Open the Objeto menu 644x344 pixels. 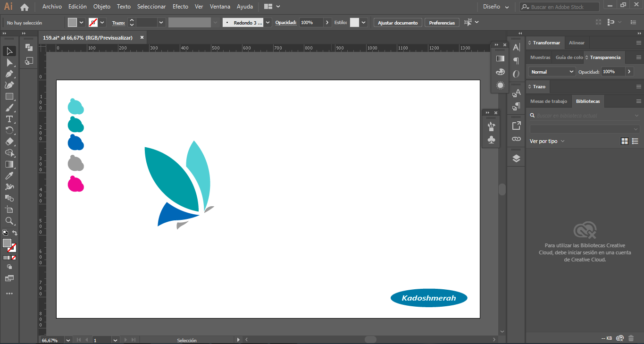coord(102,7)
